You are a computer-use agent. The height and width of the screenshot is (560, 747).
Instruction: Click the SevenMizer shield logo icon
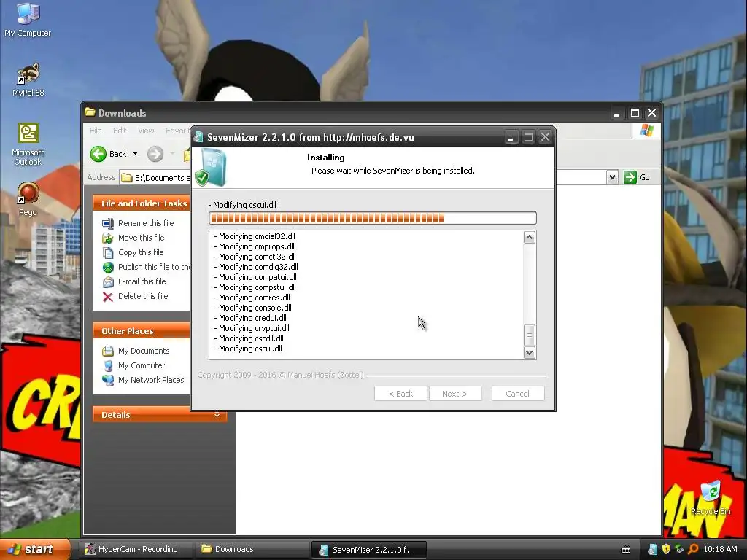point(211,167)
